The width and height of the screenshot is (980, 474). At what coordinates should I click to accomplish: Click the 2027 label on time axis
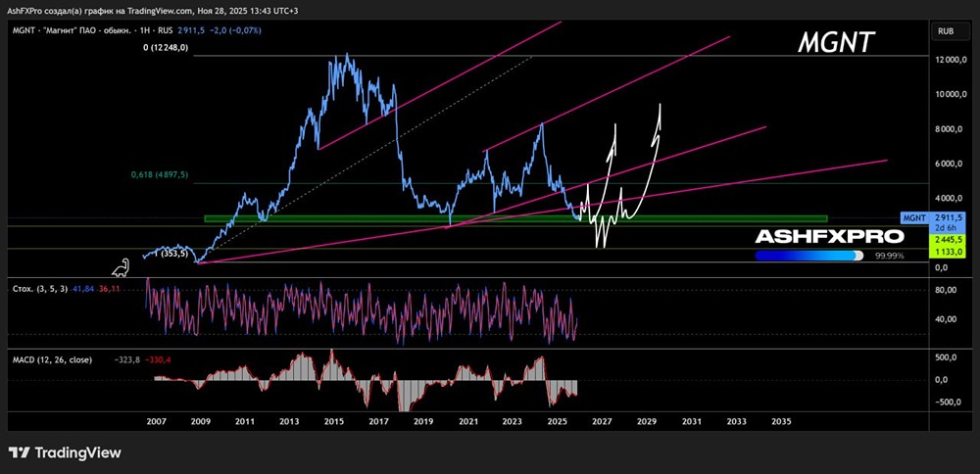click(x=602, y=421)
